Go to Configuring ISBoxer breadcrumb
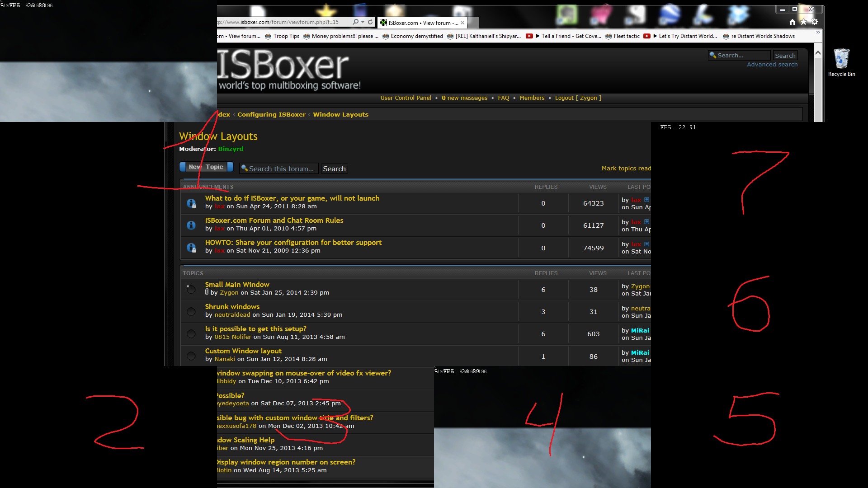This screenshot has height=488, width=868. pos(271,115)
